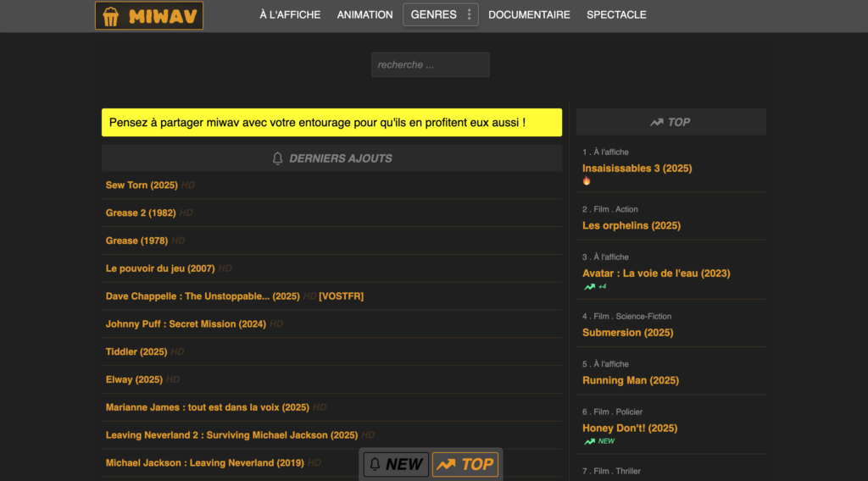The width and height of the screenshot is (868, 481).
Task: Click the trending arrow icon in TOP header
Action: pos(656,122)
